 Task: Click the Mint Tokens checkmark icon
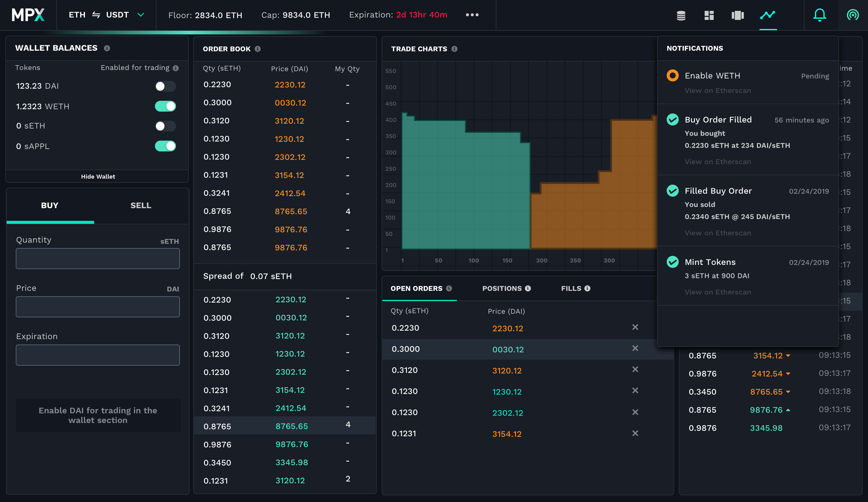click(672, 262)
